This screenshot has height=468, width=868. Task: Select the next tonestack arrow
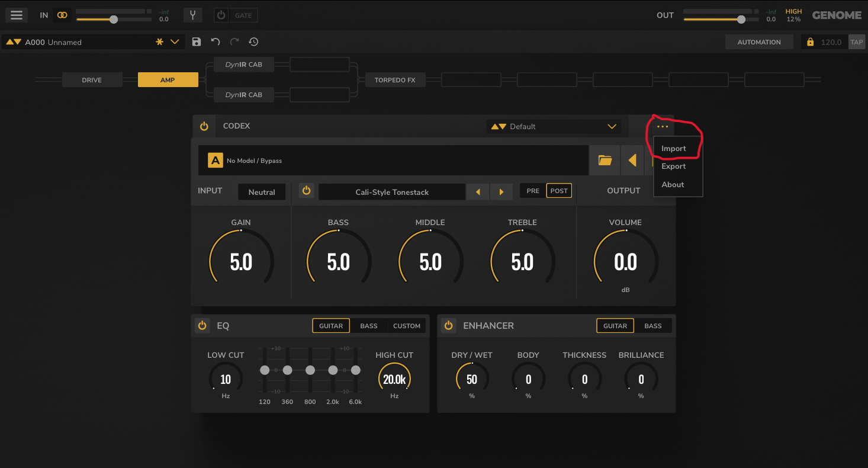501,192
